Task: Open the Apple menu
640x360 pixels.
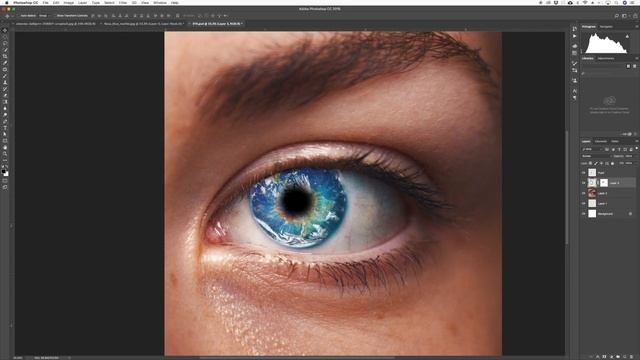Action: click(x=6, y=2)
